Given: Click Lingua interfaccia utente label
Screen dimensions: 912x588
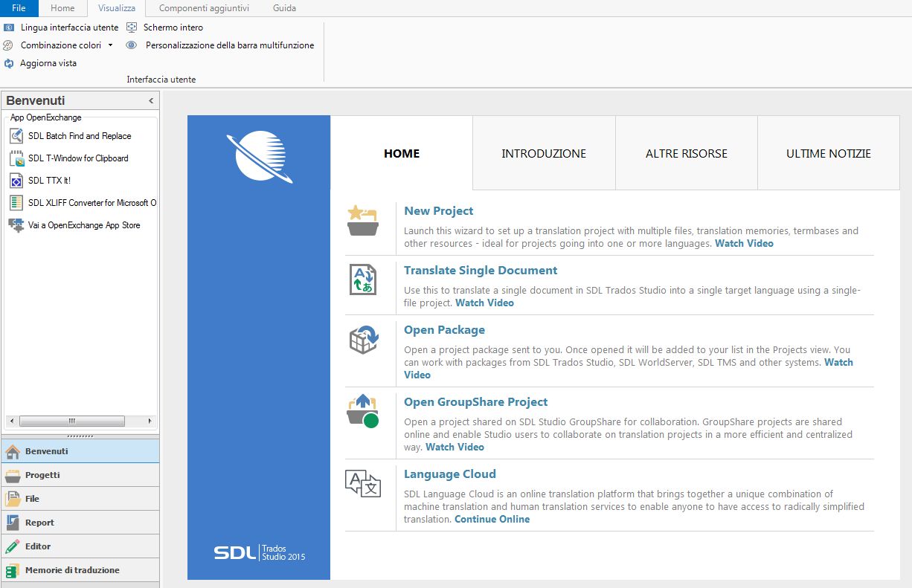Looking at the screenshot, I should pos(69,28).
